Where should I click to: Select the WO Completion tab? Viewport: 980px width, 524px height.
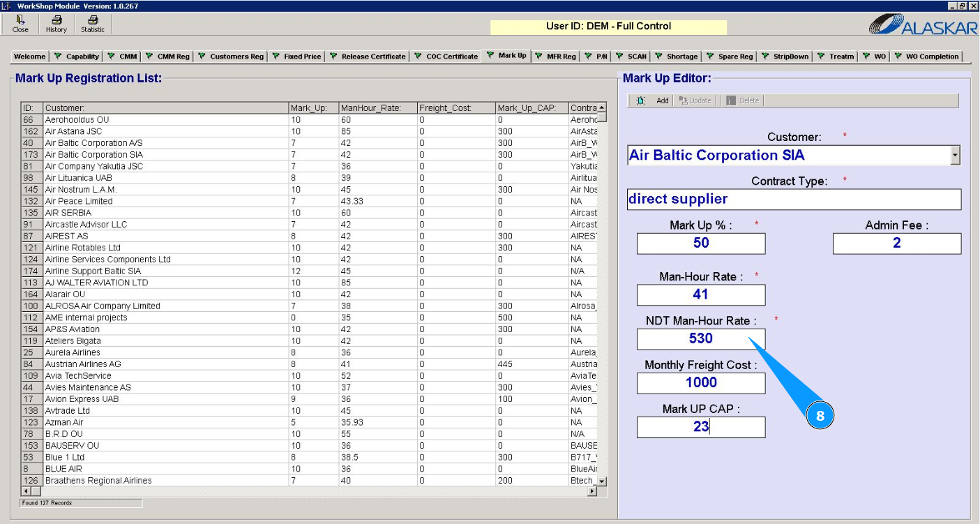927,57
